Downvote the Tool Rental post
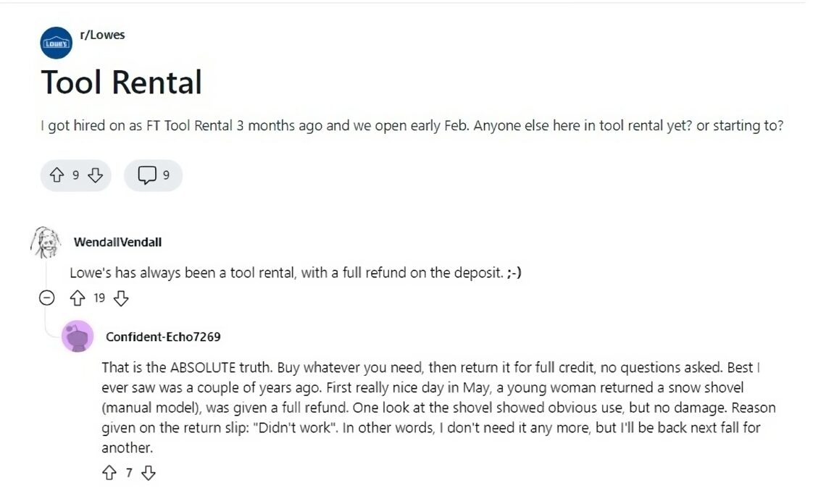Image resolution: width=826 pixels, height=504 pixels. (95, 175)
